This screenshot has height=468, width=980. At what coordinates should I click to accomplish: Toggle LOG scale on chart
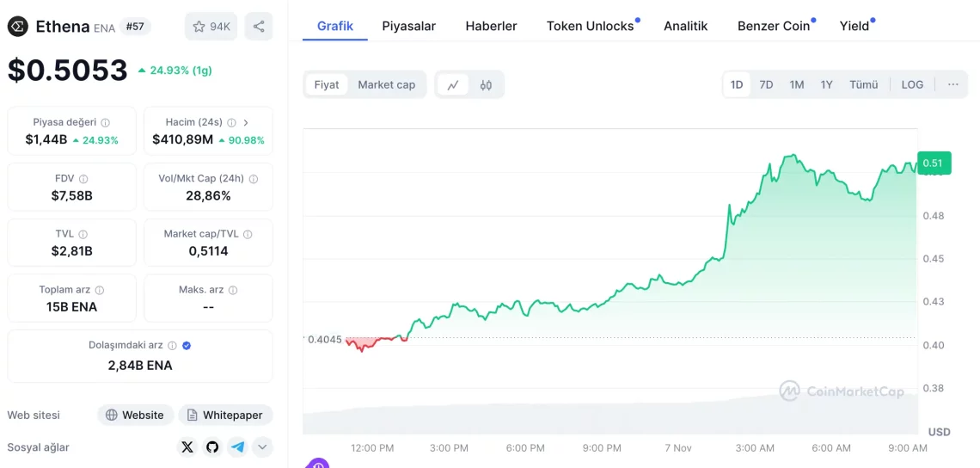(x=912, y=84)
